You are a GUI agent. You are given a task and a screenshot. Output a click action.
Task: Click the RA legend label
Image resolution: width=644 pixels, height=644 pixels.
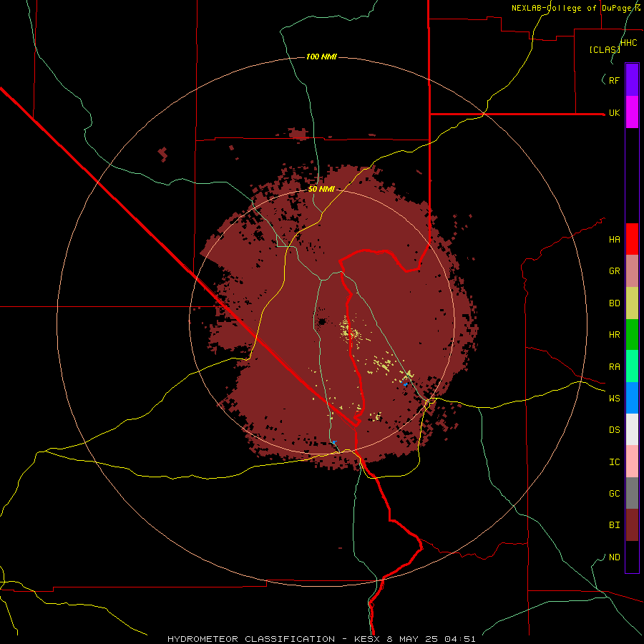[614, 367]
